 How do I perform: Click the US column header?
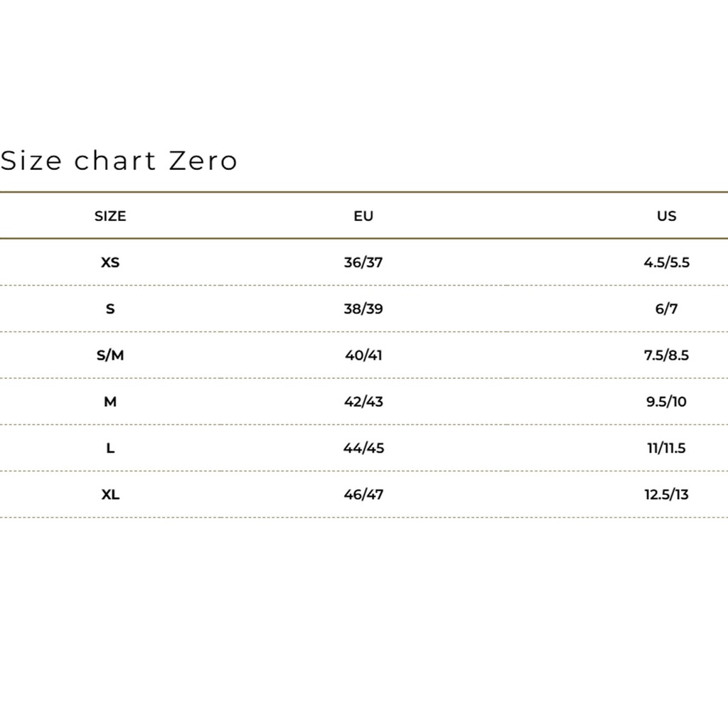click(x=667, y=216)
